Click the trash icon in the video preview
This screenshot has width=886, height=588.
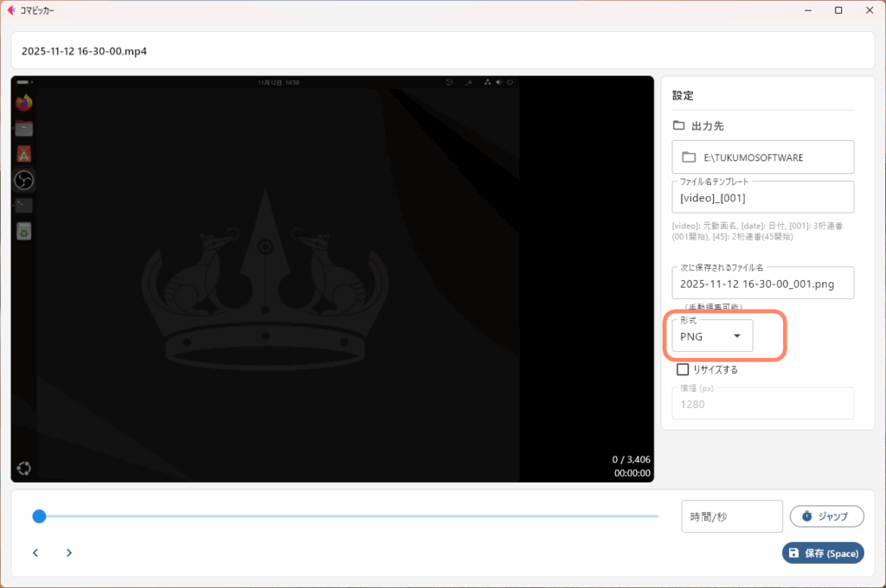pyautogui.click(x=24, y=231)
